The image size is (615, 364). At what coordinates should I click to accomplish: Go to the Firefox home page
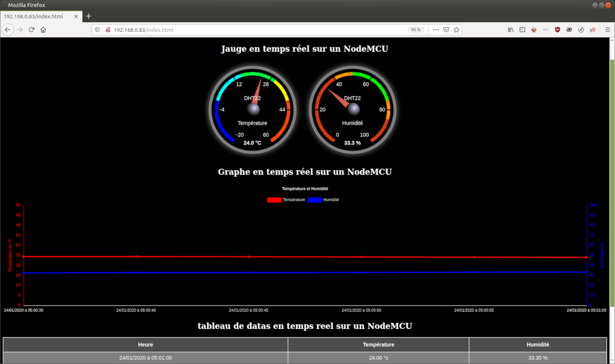tap(43, 30)
